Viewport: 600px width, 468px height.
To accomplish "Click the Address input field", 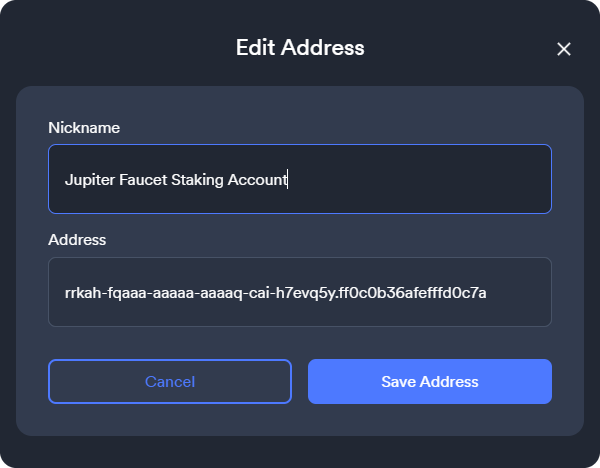I will pos(300,292).
